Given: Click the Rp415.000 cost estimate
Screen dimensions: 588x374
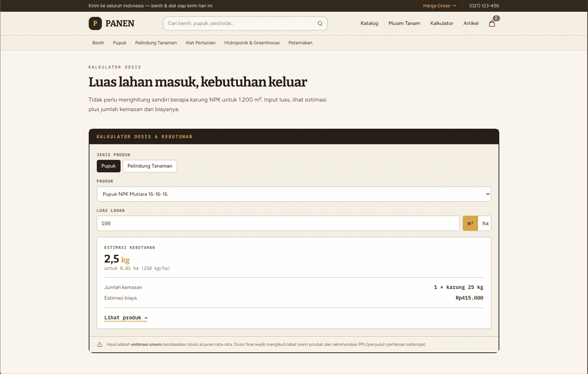Looking at the screenshot, I should [x=469, y=298].
